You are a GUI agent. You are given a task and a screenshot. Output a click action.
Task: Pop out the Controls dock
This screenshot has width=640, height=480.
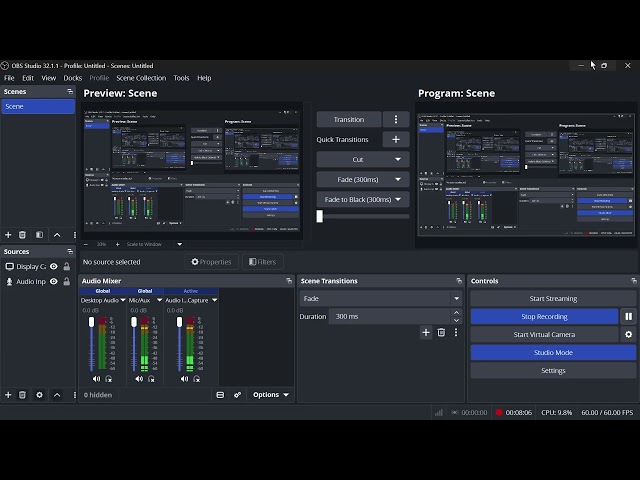(x=633, y=281)
